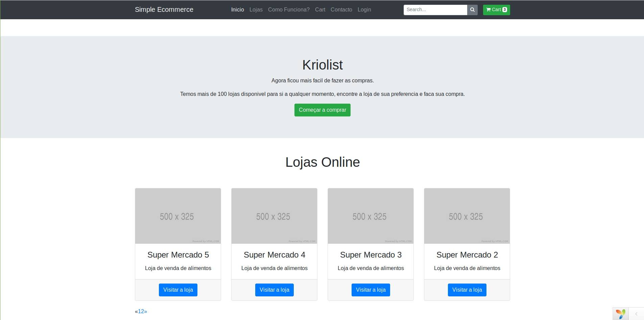The image size is (644, 320).
Task: Open Cart link in navbar
Action: click(320, 10)
